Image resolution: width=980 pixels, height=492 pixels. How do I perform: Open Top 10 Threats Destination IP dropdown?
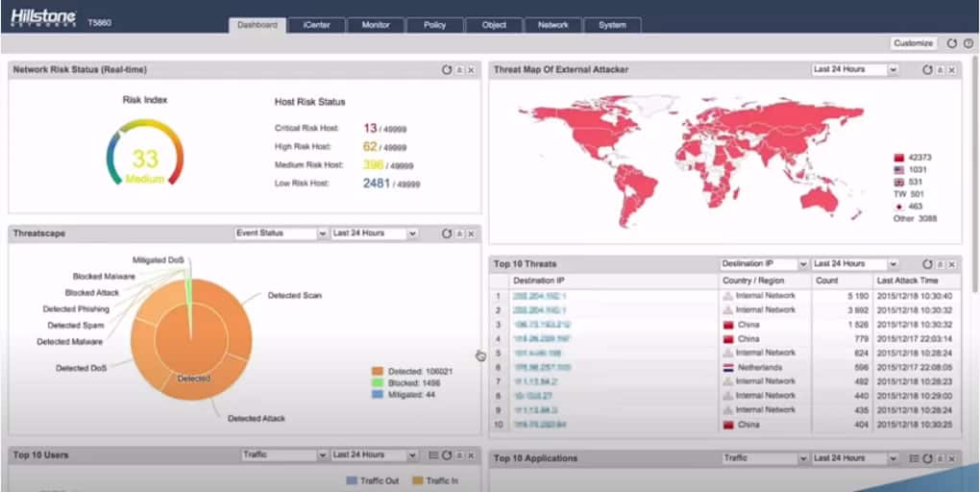[x=765, y=264]
